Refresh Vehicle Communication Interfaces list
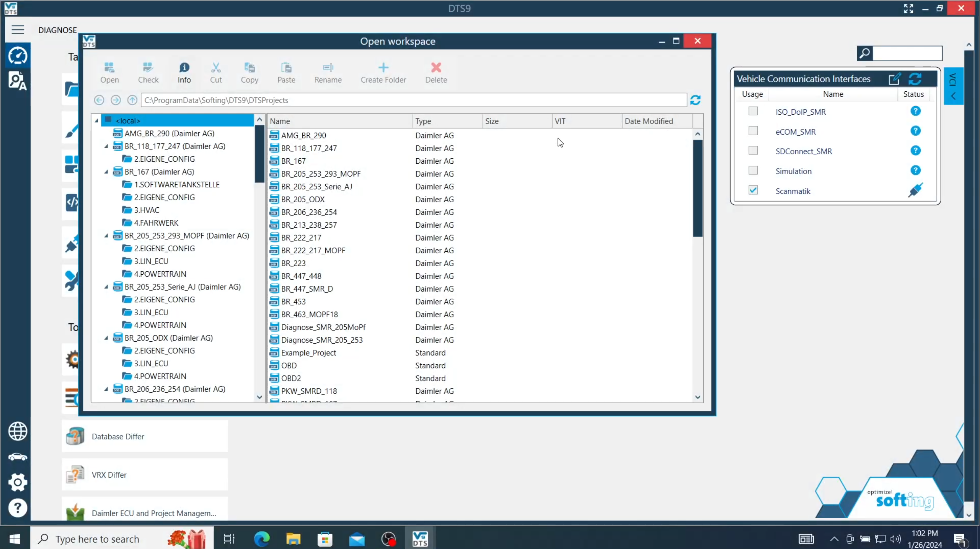This screenshot has width=980, height=549. coord(915,79)
